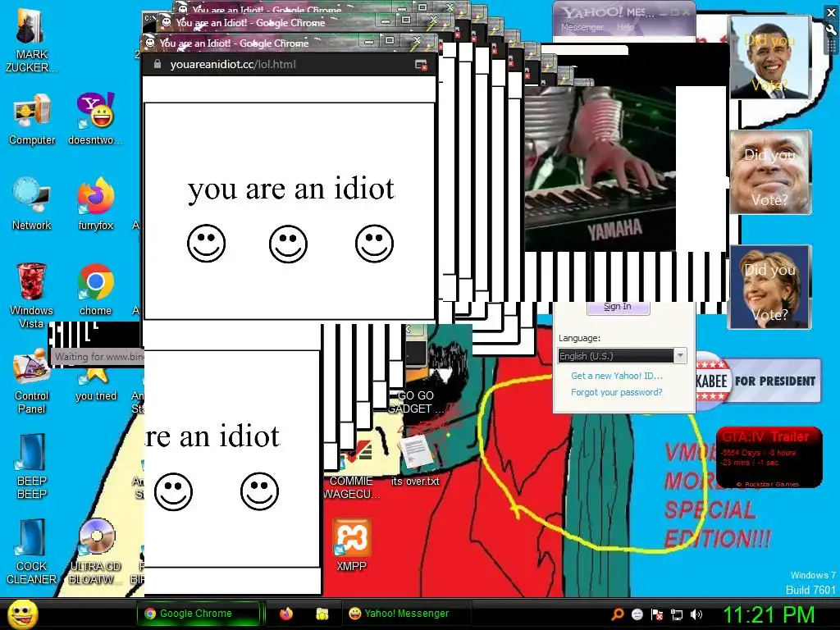The height and width of the screenshot is (630, 840).
Task: Open the Action Center flag tray icon
Action: point(657,614)
